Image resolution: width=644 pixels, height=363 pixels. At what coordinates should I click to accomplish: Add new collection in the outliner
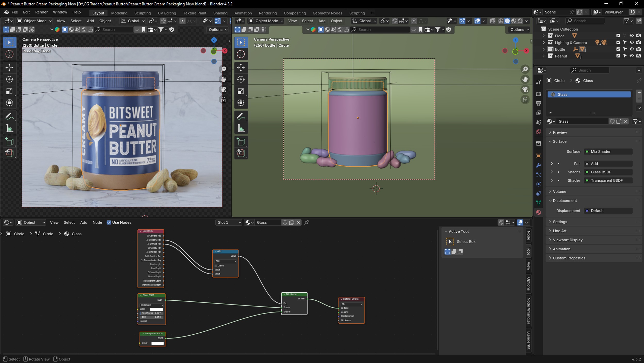[639, 21]
